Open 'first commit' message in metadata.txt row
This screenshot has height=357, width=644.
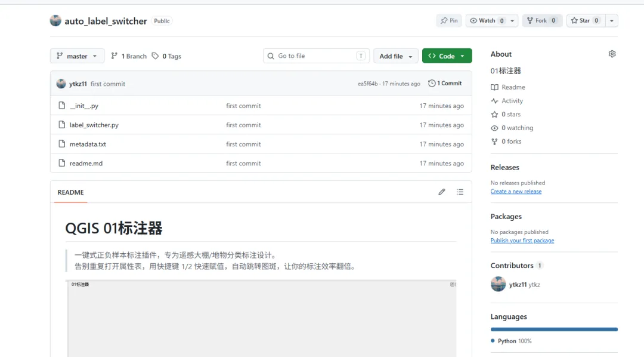(243, 144)
